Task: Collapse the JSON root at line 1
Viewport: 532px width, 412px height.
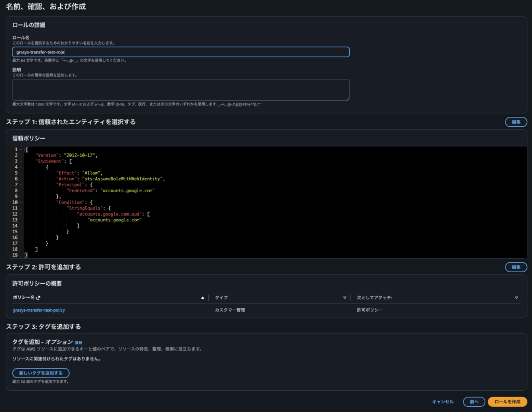Action: pyautogui.click(x=21, y=150)
